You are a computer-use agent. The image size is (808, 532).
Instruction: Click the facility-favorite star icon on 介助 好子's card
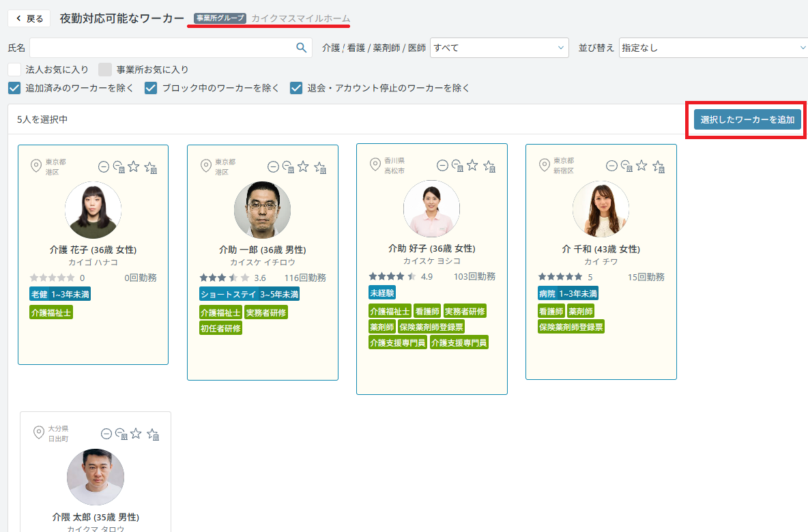coord(489,166)
